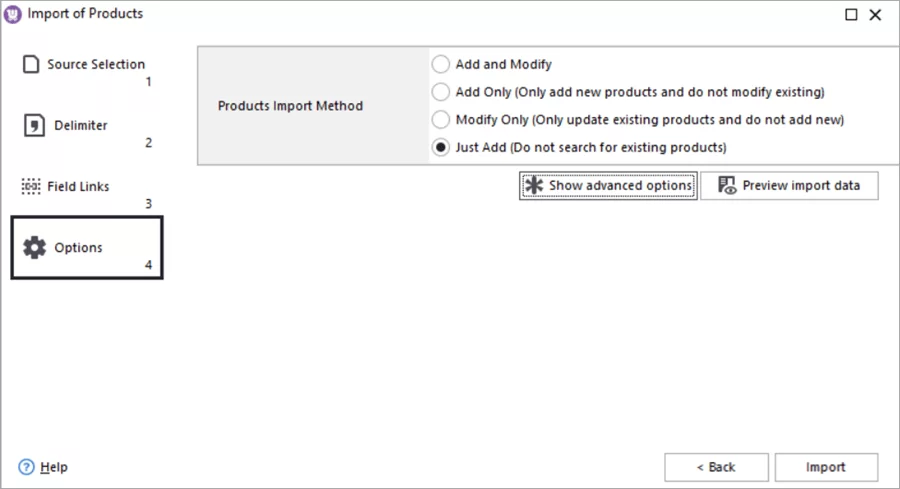Open the Field Links step
Viewport: 900px width, 489px height.
click(78, 187)
